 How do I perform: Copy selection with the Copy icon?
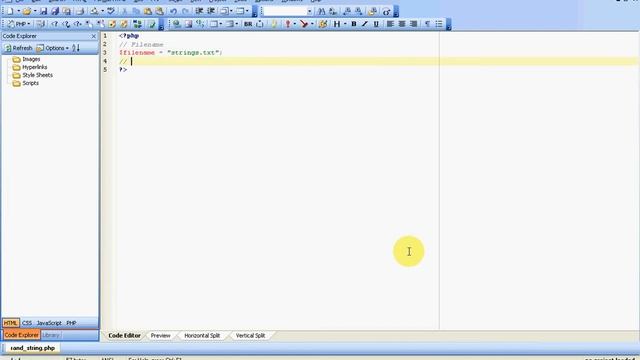tap(136, 11)
